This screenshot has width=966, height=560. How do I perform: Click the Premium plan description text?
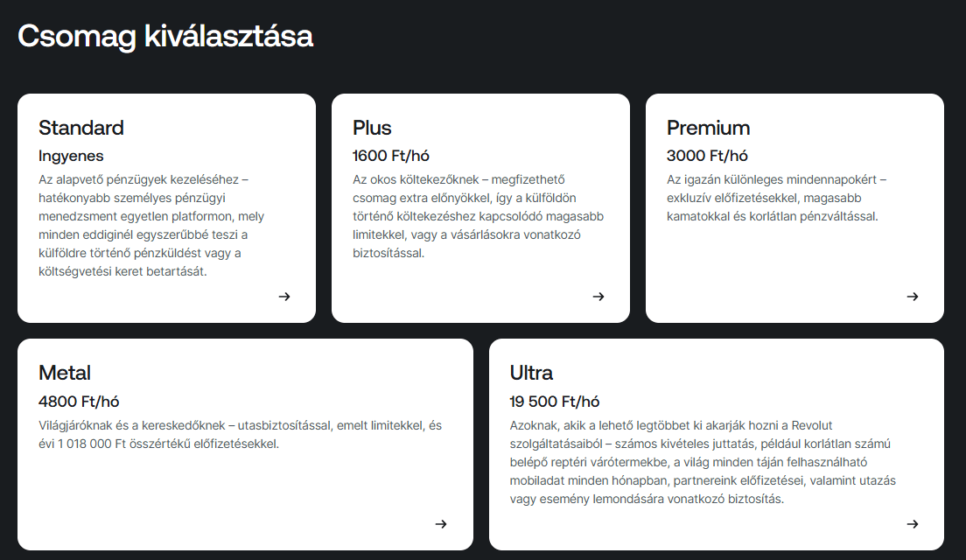click(776, 198)
